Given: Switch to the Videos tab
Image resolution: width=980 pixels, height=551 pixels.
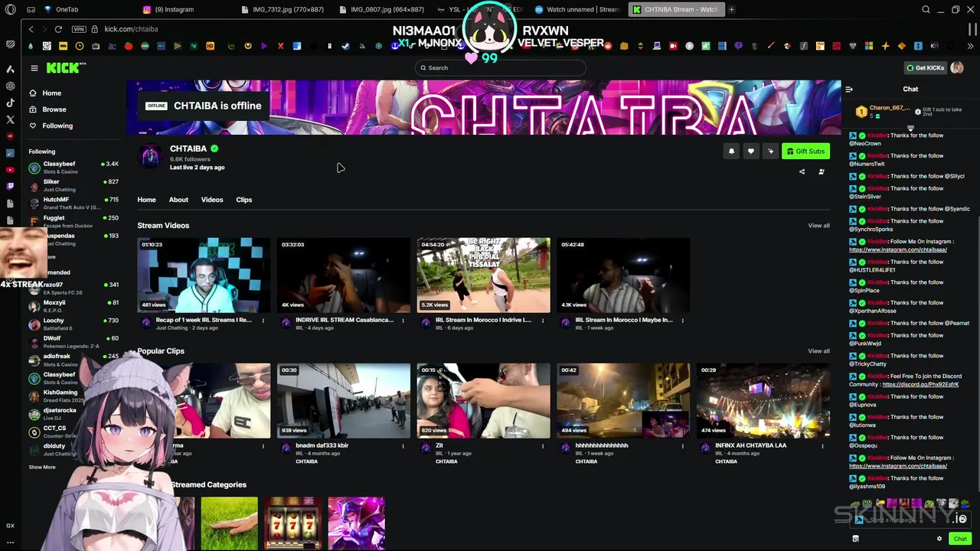Looking at the screenshot, I should click(x=212, y=200).
